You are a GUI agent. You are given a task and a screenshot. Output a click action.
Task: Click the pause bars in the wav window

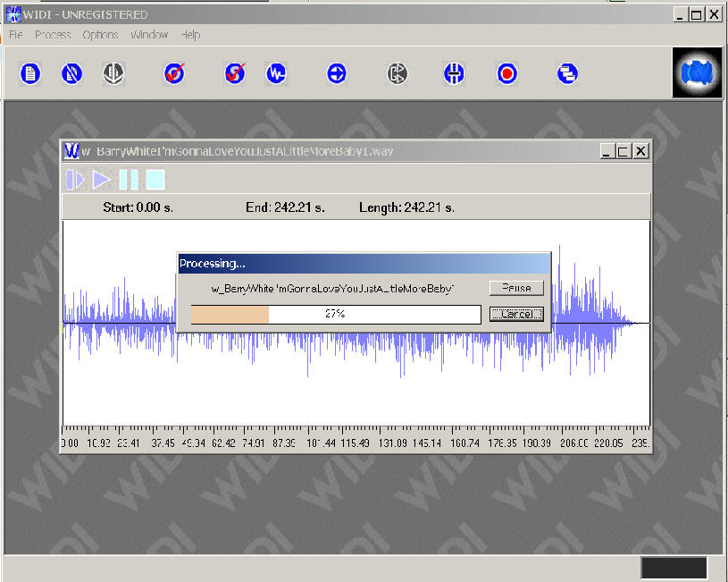129,180
